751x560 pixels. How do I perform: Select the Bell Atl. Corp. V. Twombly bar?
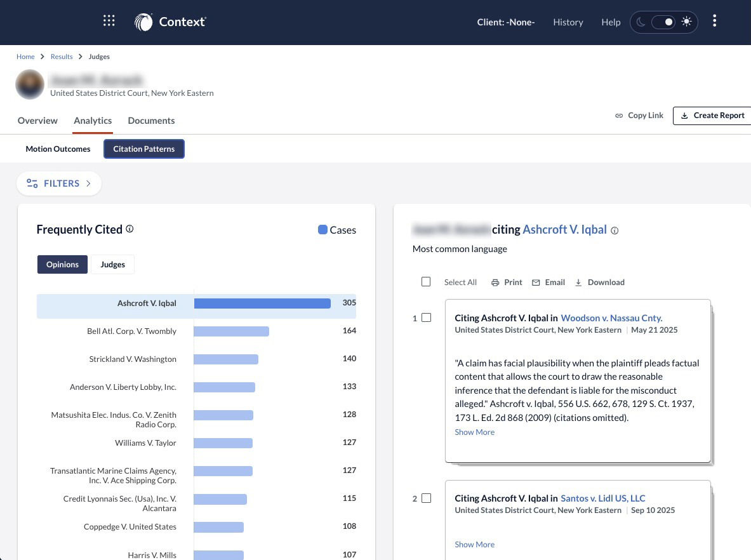pos(231,331)
